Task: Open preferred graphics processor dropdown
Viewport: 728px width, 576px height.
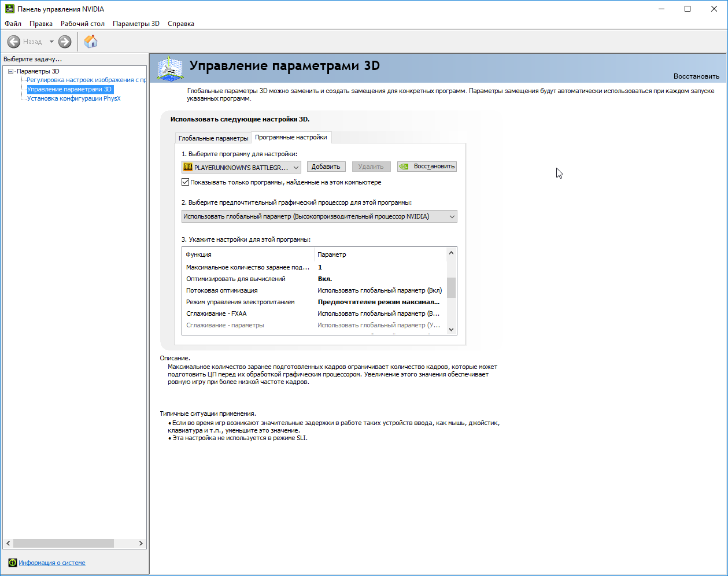Action: 319,216
